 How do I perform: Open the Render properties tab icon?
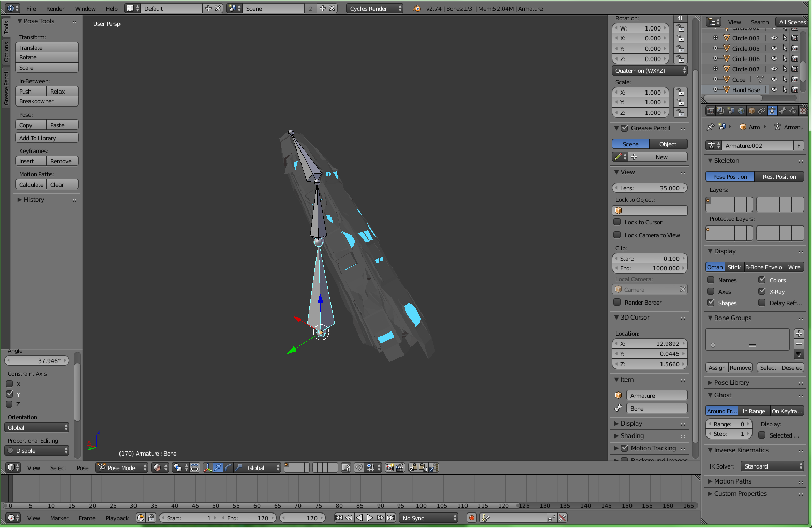[x=711, y=111]
